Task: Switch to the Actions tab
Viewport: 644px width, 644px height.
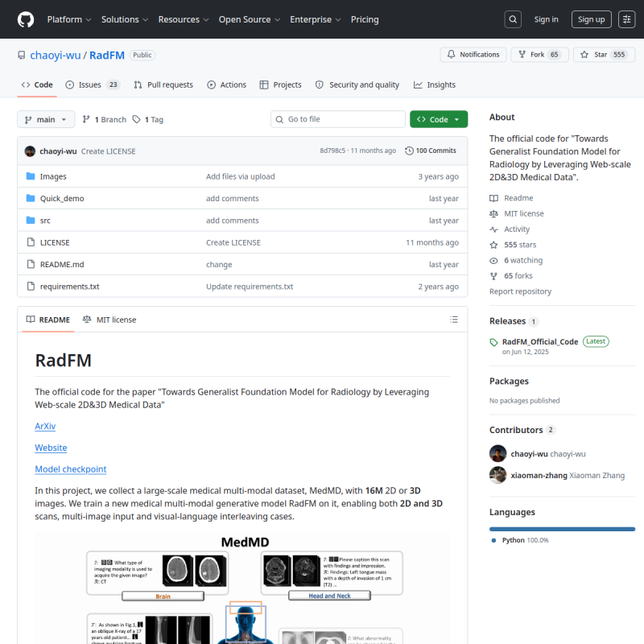Action: (x=227, y=85)
